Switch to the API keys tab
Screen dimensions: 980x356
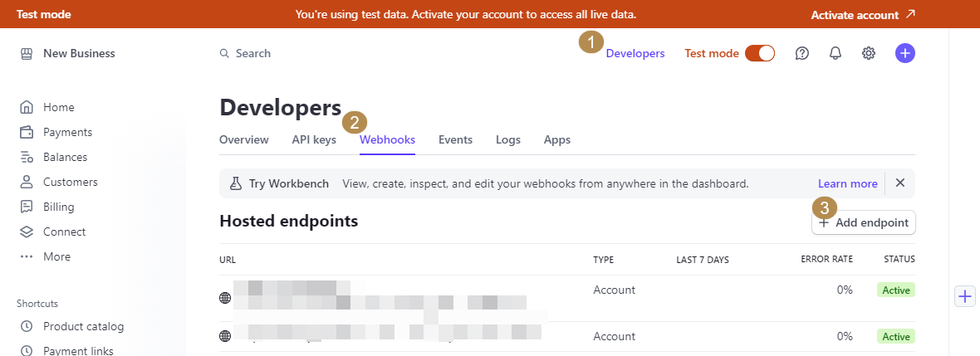(314, 139)
